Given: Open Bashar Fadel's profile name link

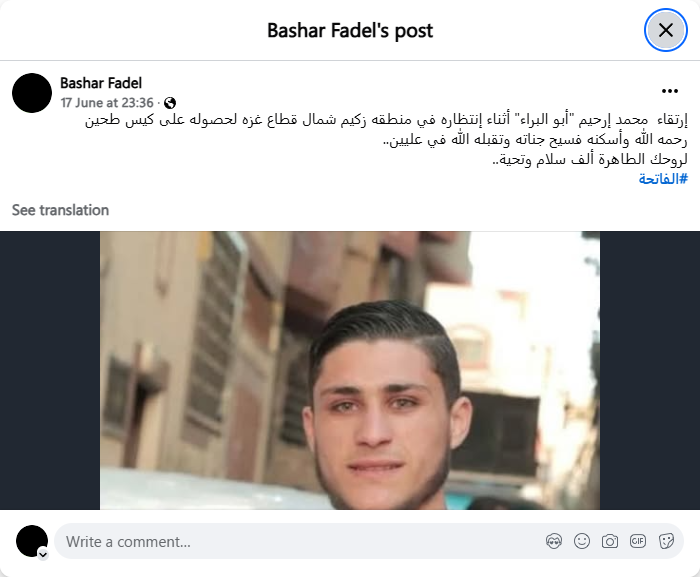Looking at the screenshot, I should (101, 83).
